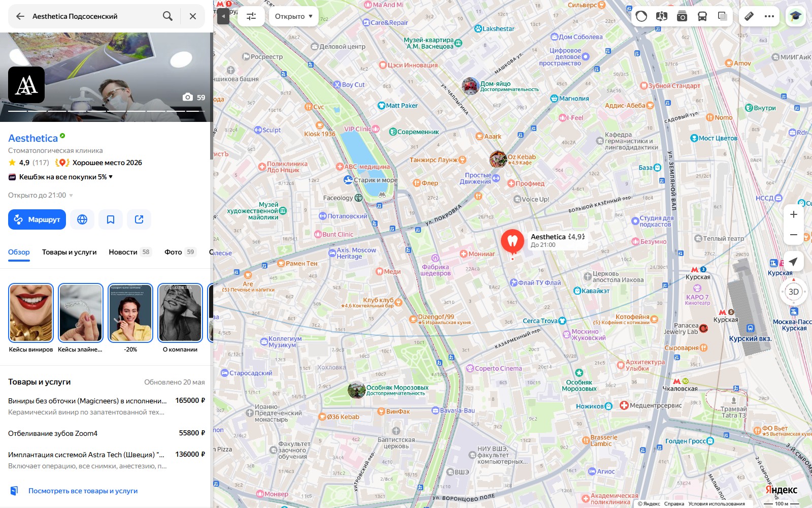Image resolution: width=812 pixels, height=508 pixels.
Task: Zoom in on the map
Action: [x=794, y=214]
